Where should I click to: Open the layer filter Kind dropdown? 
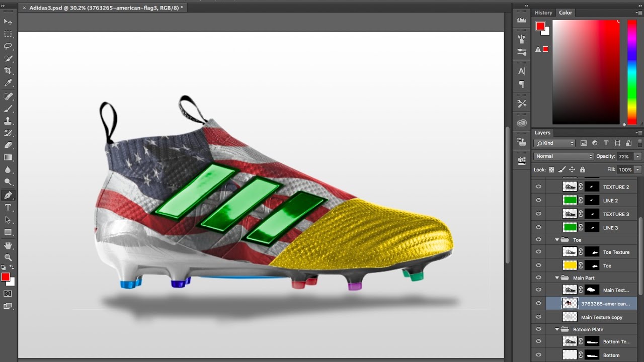click(554, 143)
